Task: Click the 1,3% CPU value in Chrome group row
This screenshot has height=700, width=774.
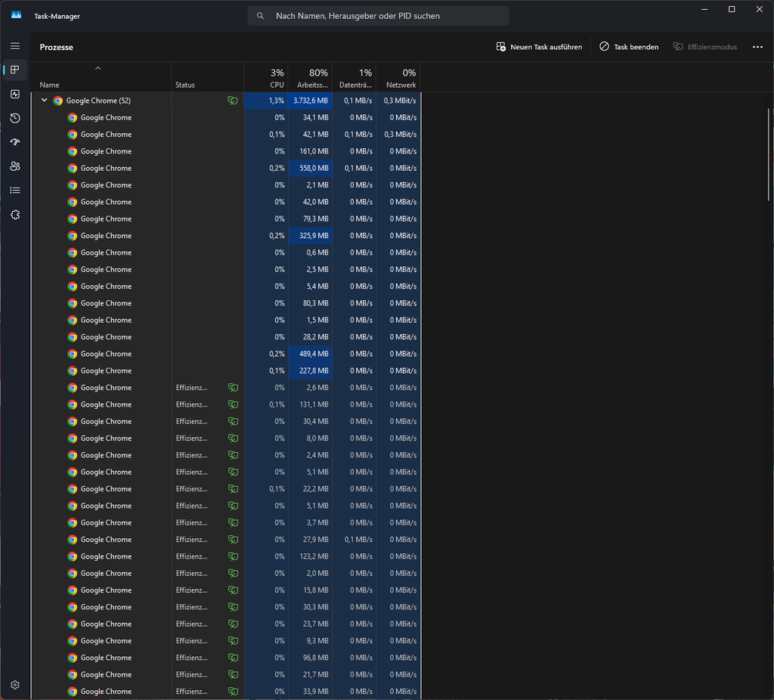Action: pos(277,101)
